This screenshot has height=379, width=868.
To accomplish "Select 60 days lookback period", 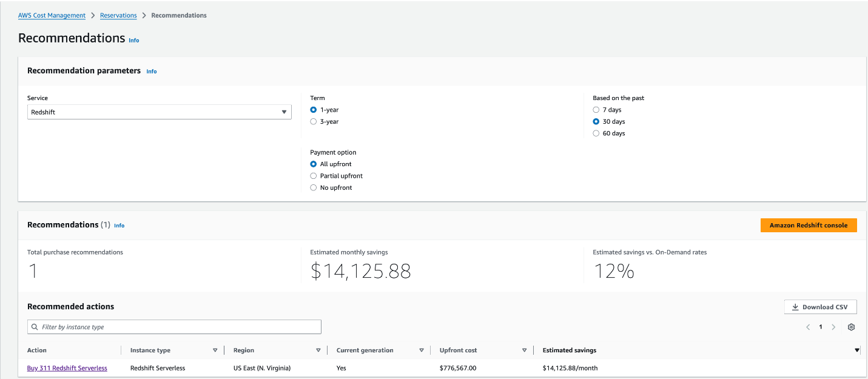I will click(x=596, y=133).
